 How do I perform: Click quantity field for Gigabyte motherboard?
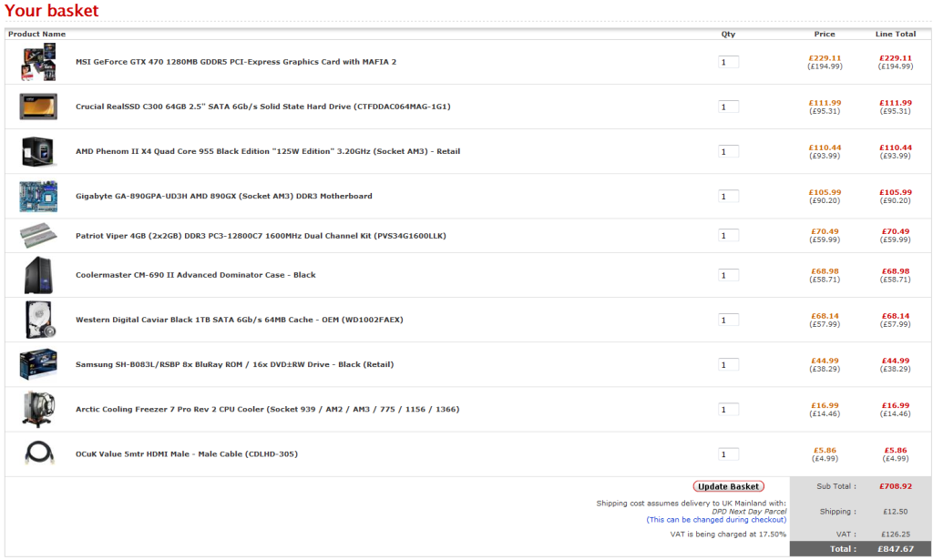point(728,196)
